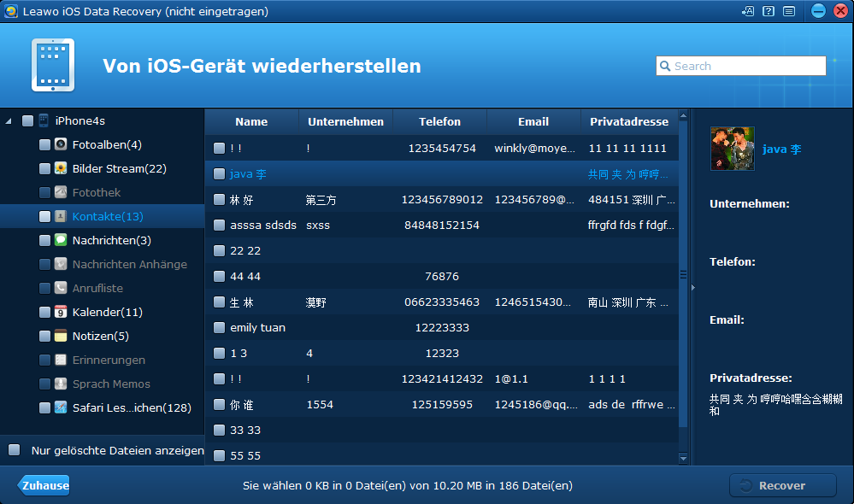Open the Notizen(5) category
The width and height of the screenshot is (854, 504).
point(101,337)
